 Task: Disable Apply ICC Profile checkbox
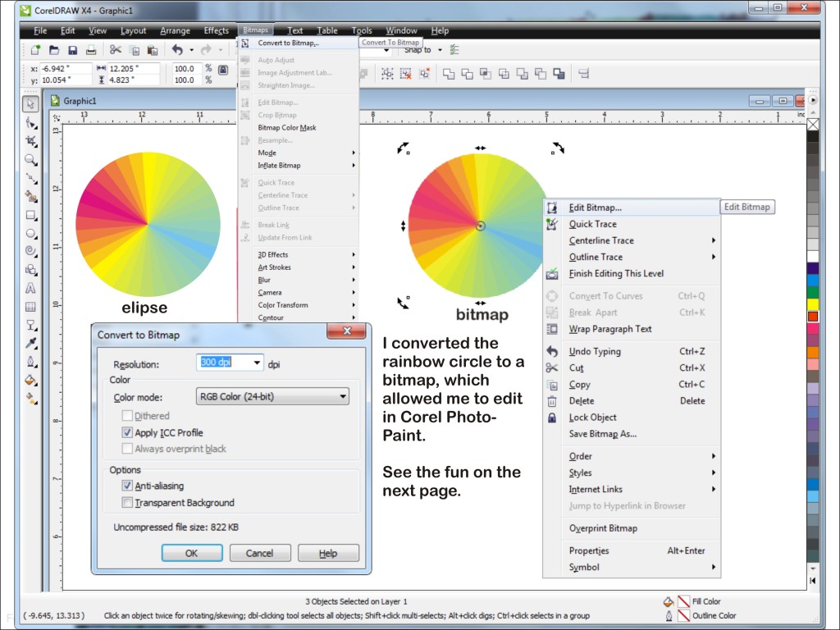[x=127, y=432]
